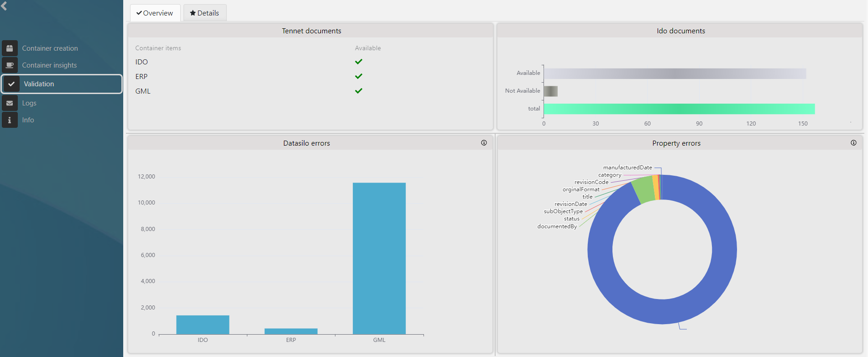Open Datasilo errors info icon
This screenshot has width=868, height=357.
point(484,143)
